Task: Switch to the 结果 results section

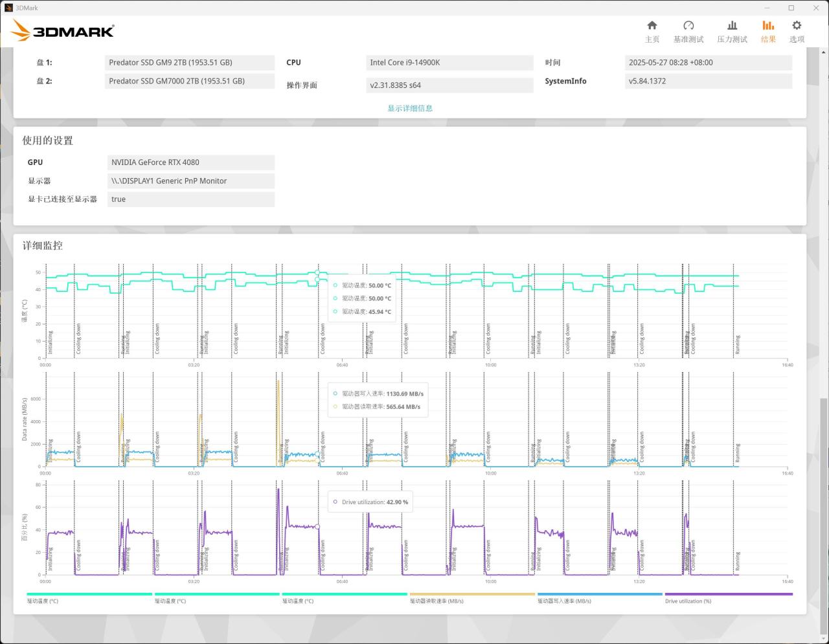Action: [x=768, y=31]
